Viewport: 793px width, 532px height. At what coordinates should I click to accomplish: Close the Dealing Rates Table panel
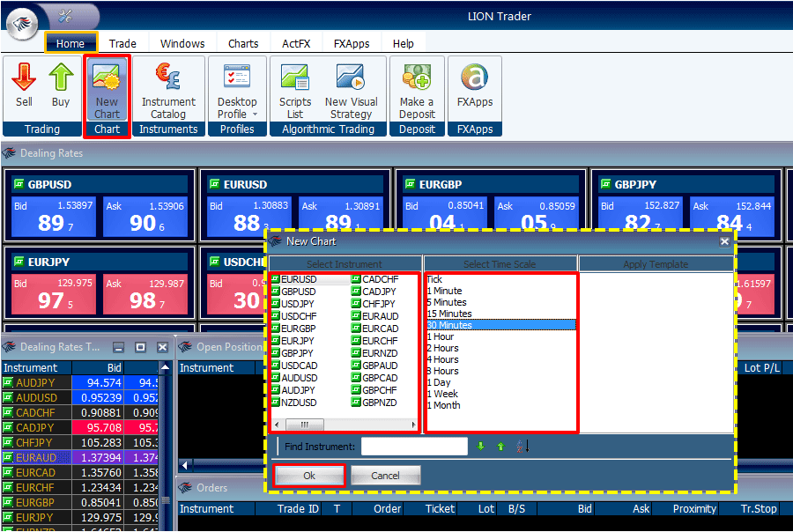tap(162, 347)
